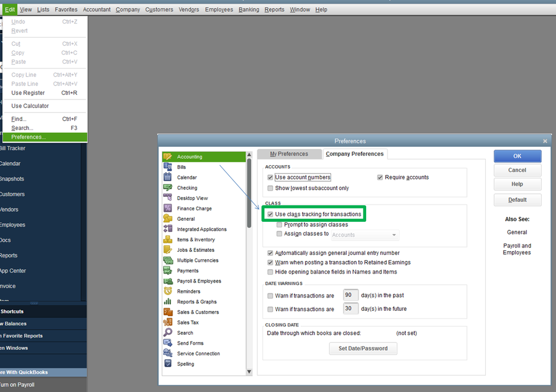Toggle Require accounts checkbox

tap(380, 177)
